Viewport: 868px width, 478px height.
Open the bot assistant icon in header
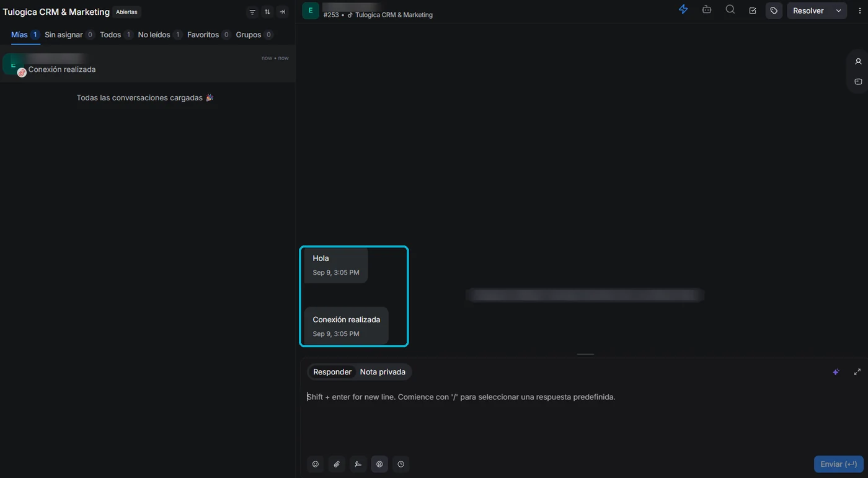point(707,9)
